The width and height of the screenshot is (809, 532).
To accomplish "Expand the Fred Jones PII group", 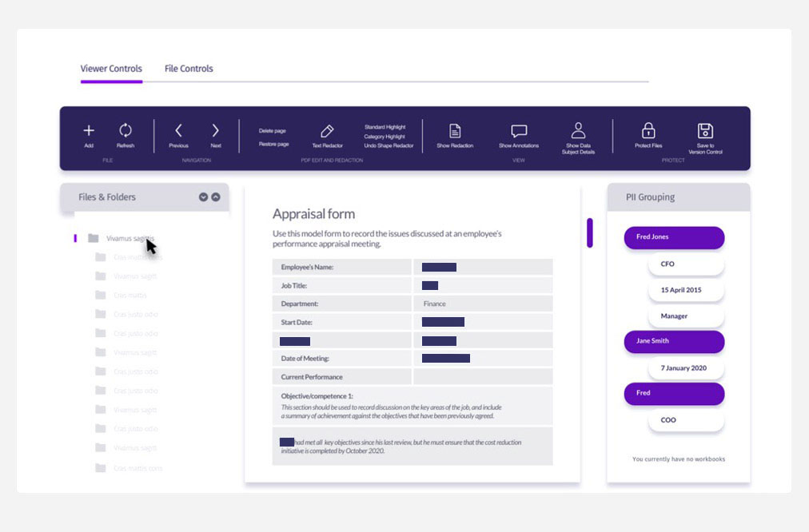I will pyautogui.click(x=674, y=237).
